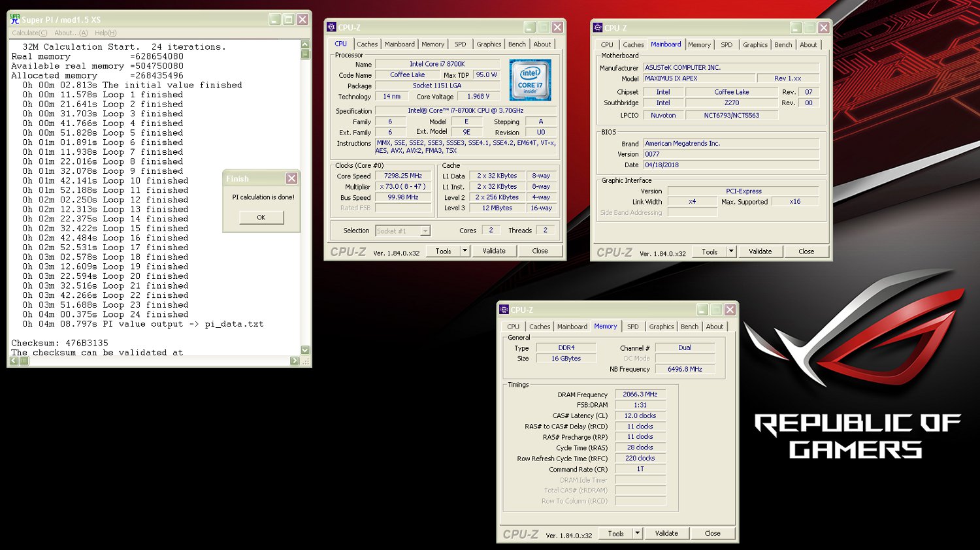980x550 pixels.
Task: Click Close button in Mainboard window
Action: pyautogui.click(x=806, y=251)
